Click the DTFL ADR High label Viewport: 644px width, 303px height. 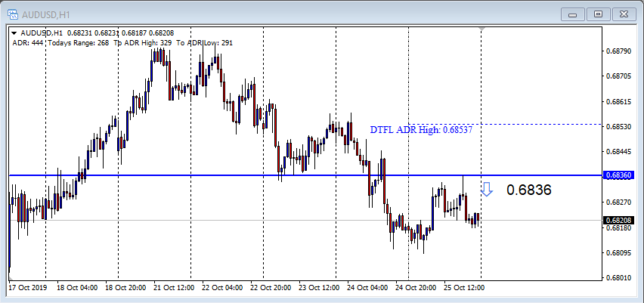point(421,130)
